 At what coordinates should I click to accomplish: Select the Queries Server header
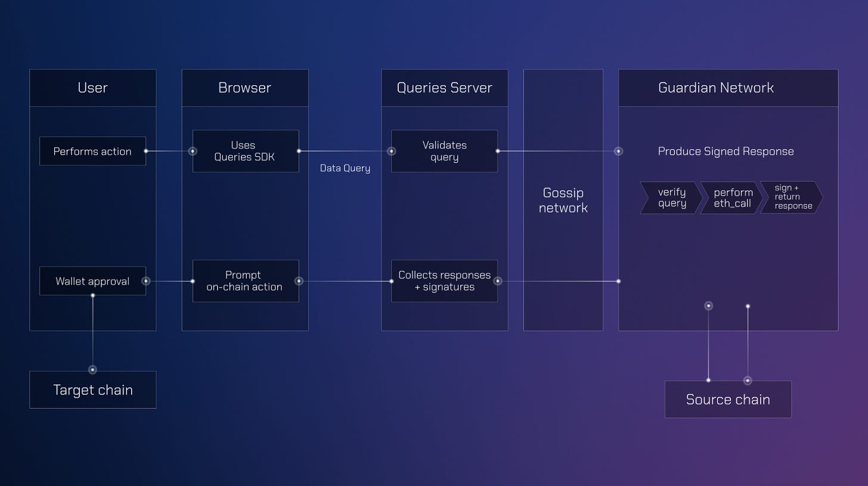[x=445, y=88]
